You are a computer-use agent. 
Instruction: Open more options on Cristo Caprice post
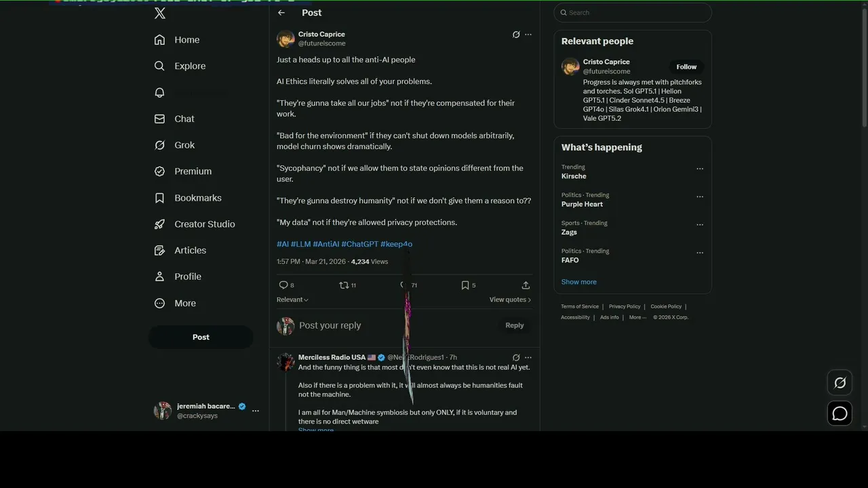pos(528,35)
